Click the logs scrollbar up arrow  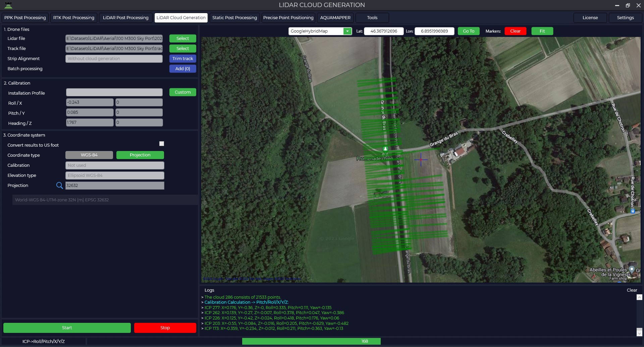click(639, 297)
